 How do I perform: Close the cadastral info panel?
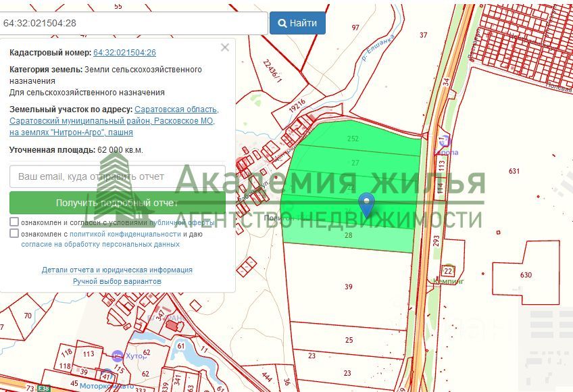(x=225, y=47)
